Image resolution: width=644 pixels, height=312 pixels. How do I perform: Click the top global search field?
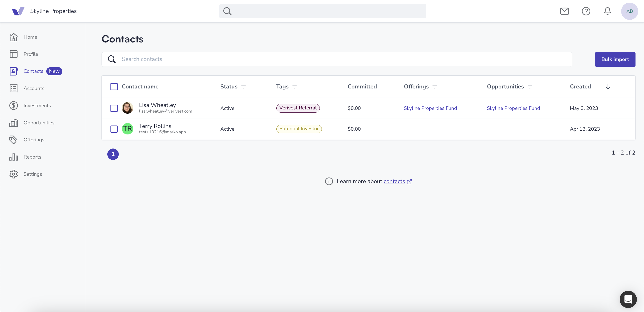322,11
